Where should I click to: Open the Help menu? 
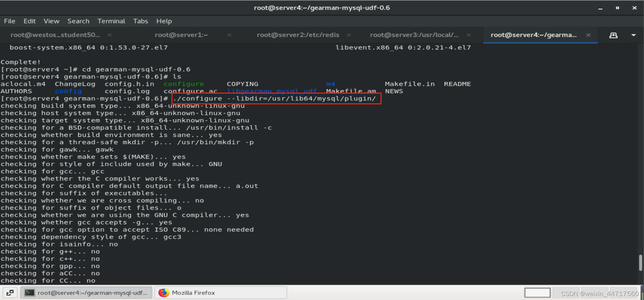coord(164,21)
